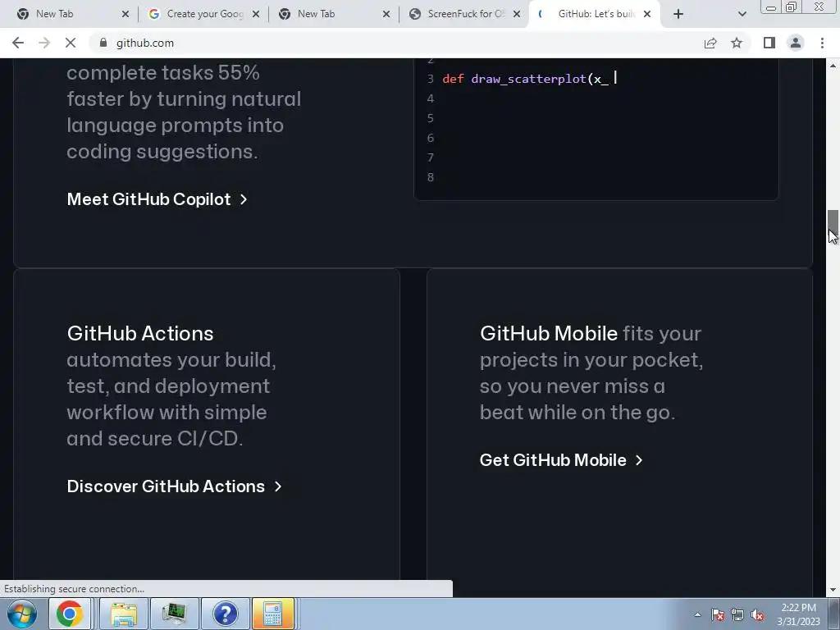Close the first New Tab tab
This screenshot has width=840, height=630.
tap(126, 14)
